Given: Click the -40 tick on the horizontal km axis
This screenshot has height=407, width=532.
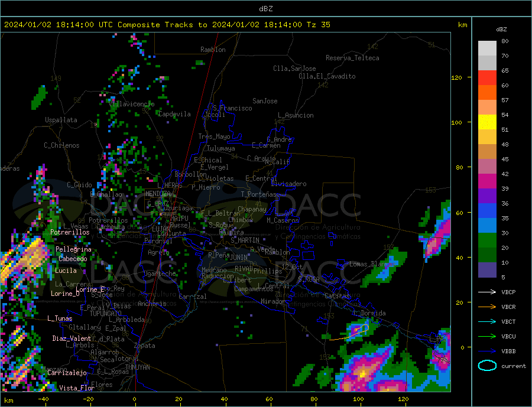Looking at the screenshot, I should tap(43, 399).
